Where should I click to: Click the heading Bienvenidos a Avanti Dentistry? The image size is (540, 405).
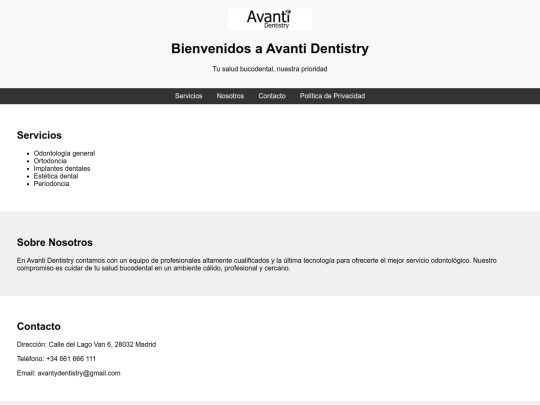coord(270,49)
